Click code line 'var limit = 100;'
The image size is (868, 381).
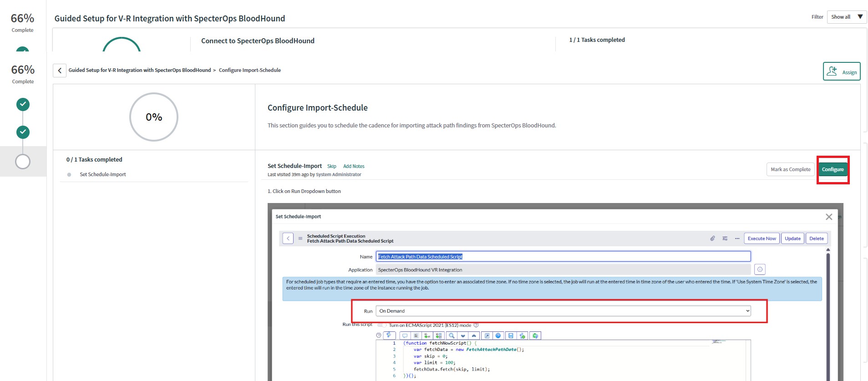click(434, 363)
